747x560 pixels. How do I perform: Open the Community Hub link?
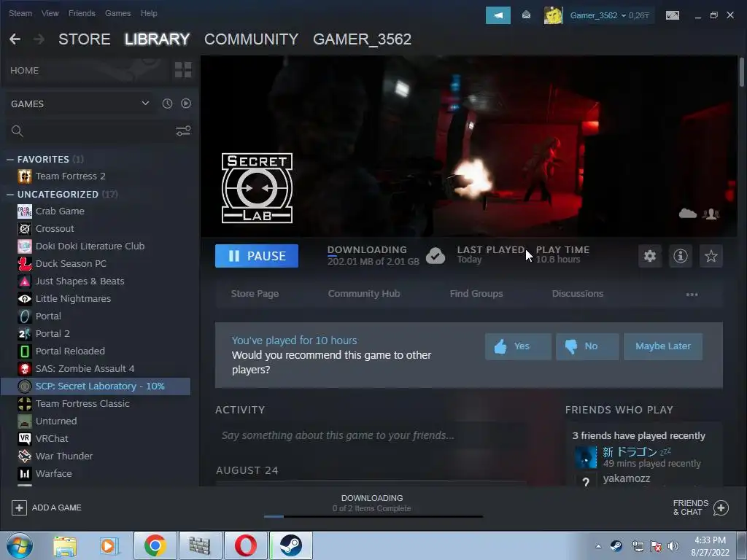click(x=364, y=294)
